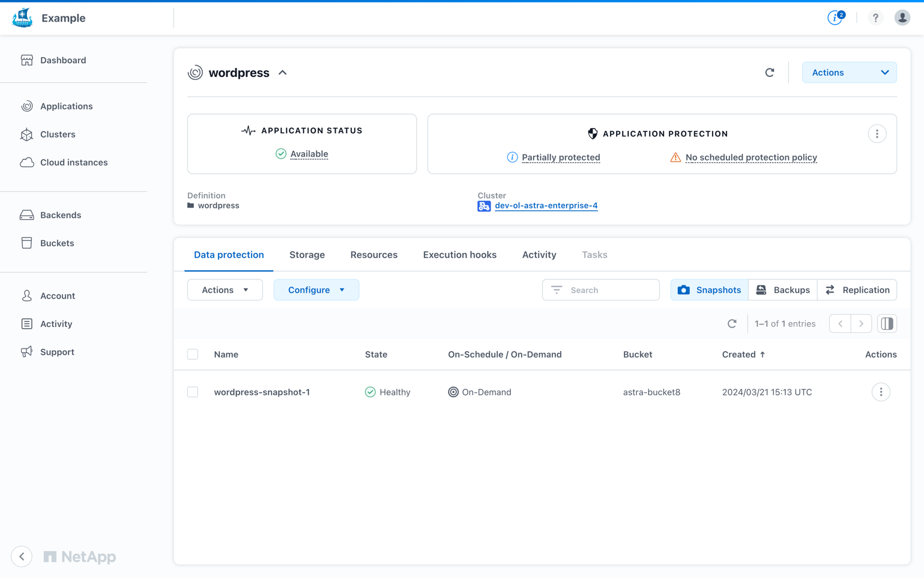Collapse the sidebar with arrow button
The image size is (924, 578).
[x=22, y=556]
